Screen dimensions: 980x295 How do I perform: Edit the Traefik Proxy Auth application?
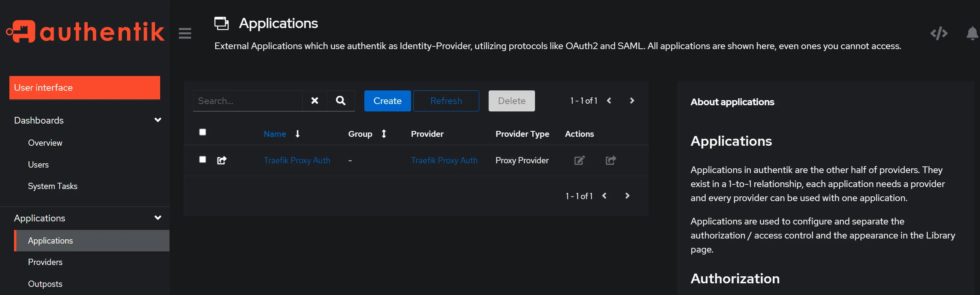pos(579,160)
